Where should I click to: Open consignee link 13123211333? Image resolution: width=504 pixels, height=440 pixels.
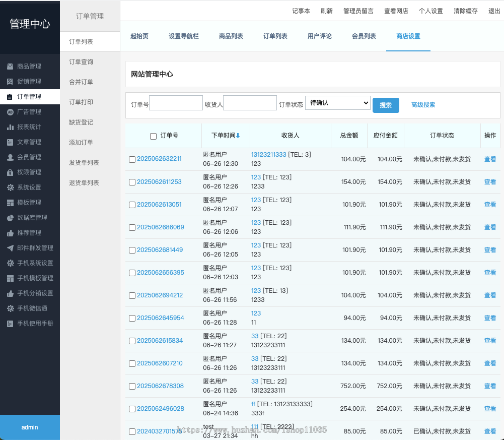point(268,155)
